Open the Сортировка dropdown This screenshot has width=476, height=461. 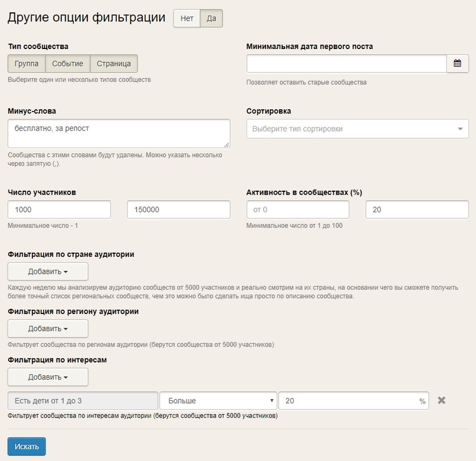357,129
